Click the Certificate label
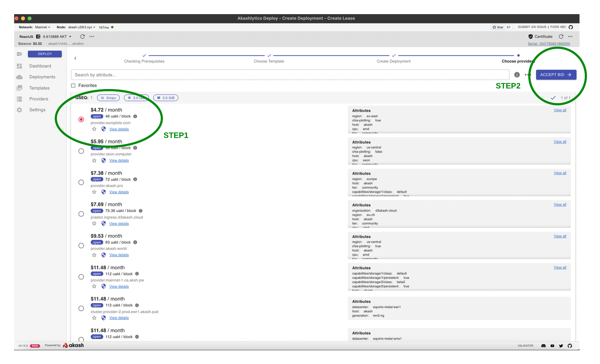The image size is (600, 364). coord(543,37)
